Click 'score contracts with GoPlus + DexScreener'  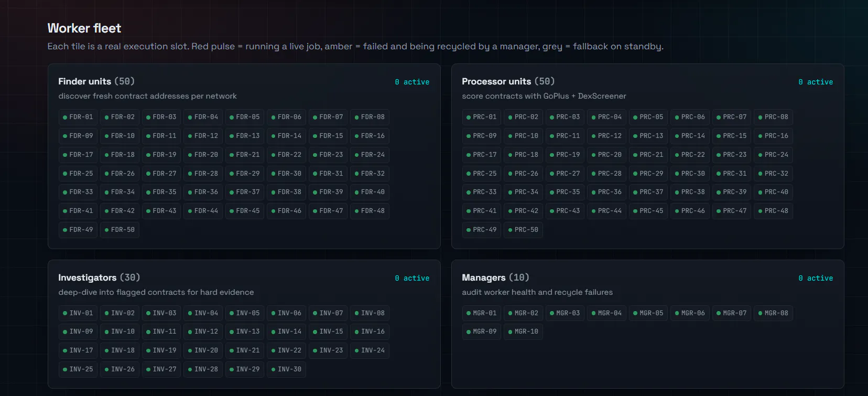click(x=544, y=96)
